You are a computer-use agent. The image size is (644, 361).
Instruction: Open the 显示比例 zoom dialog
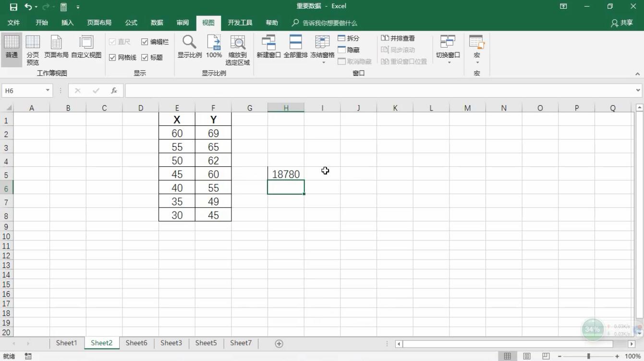190,47
